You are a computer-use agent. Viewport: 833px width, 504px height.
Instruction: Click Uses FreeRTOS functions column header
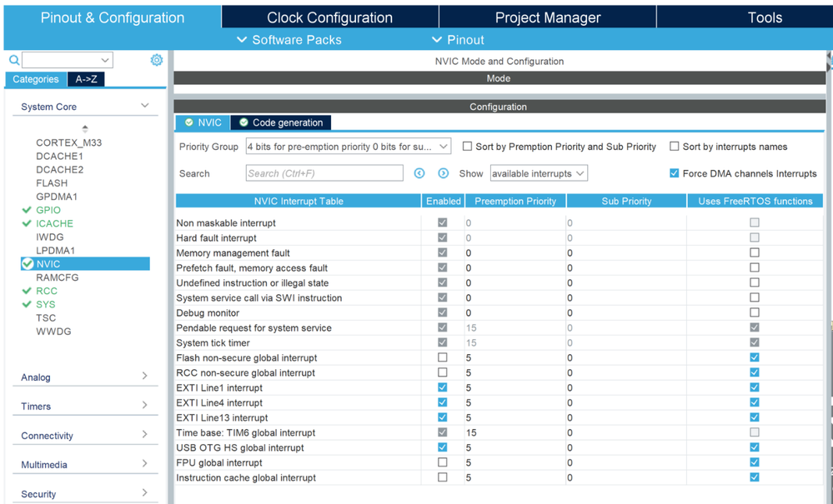coord(755,201)
